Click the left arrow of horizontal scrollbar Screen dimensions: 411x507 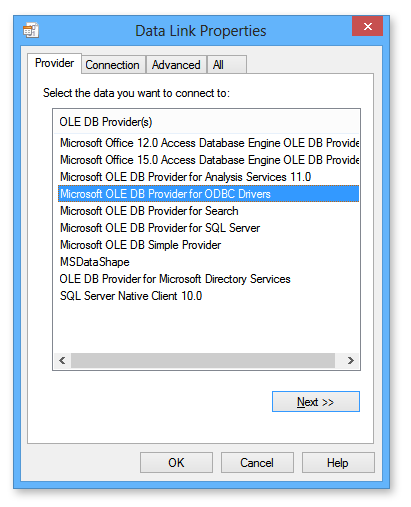[62, 360]
